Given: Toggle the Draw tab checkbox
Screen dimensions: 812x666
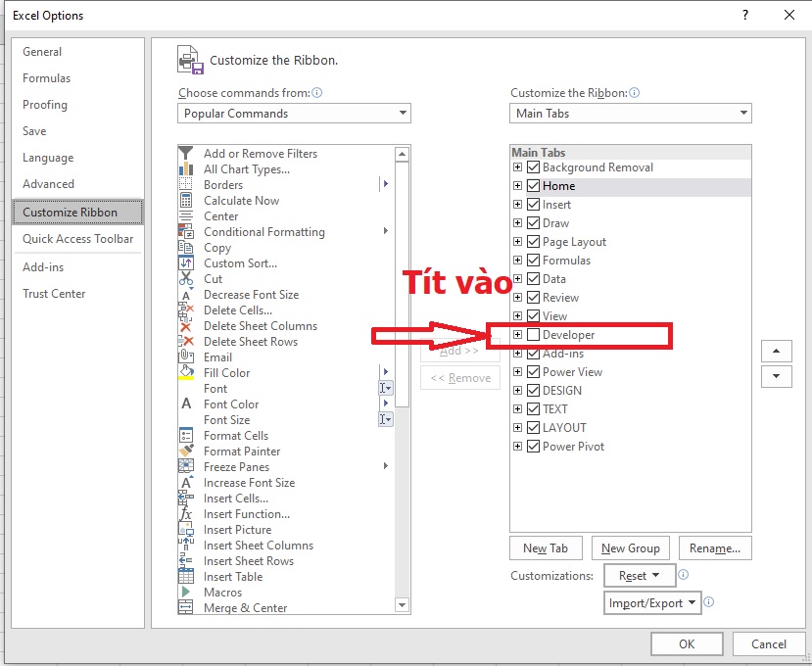Looking at the screenshot, I should click(x=534, y=222).
